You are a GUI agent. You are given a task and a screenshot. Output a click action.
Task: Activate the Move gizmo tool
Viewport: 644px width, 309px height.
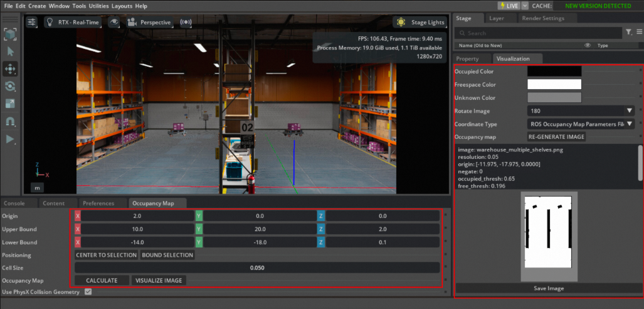coord(10,68)
